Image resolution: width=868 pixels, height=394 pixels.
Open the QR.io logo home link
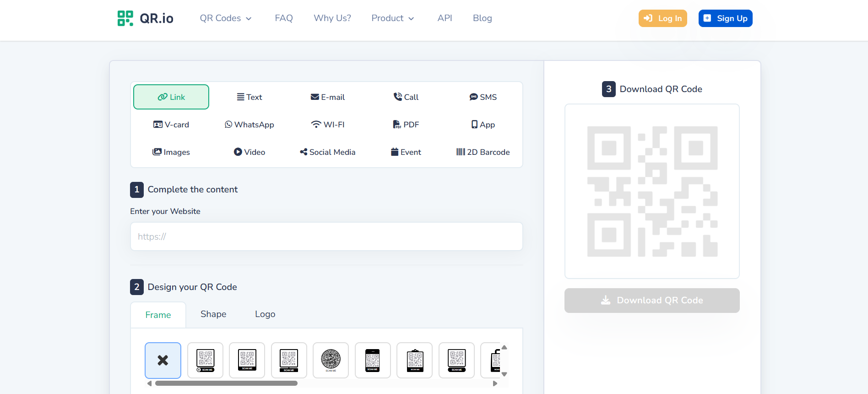click(x=145, y=18)
